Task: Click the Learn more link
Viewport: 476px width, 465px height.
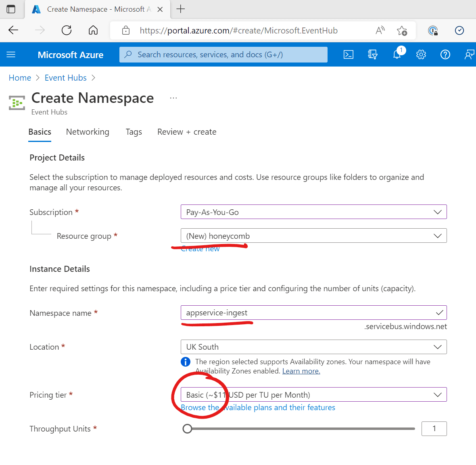Action: 301,371
